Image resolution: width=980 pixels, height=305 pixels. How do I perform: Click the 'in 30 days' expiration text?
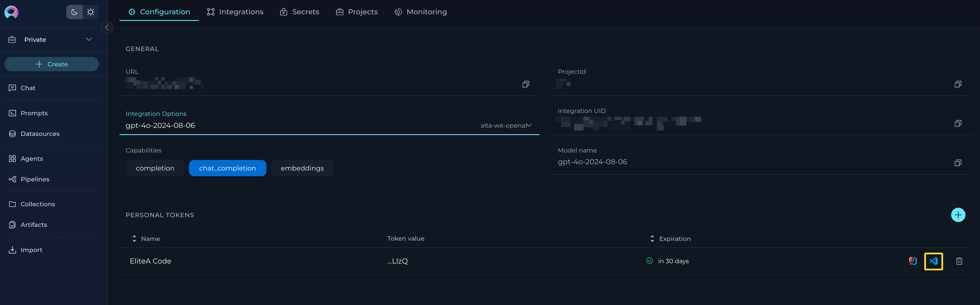(673, 261)
